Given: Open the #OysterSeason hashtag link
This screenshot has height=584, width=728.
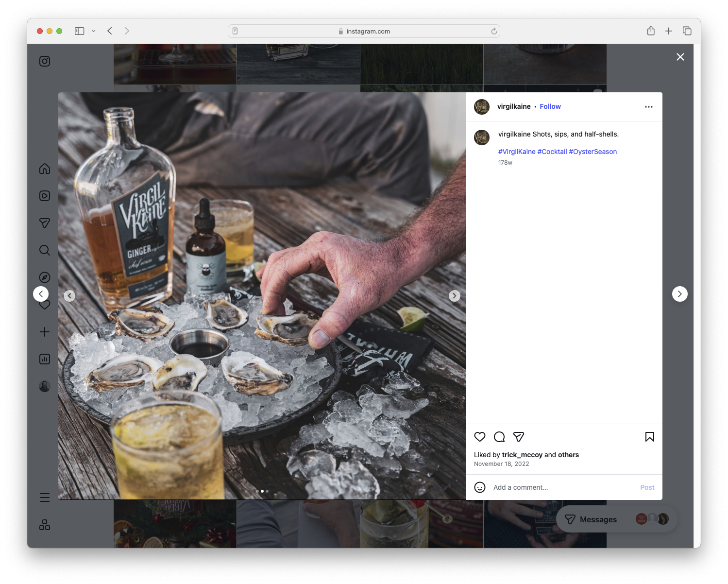Looking at the screenshot, I should (593, 151).
